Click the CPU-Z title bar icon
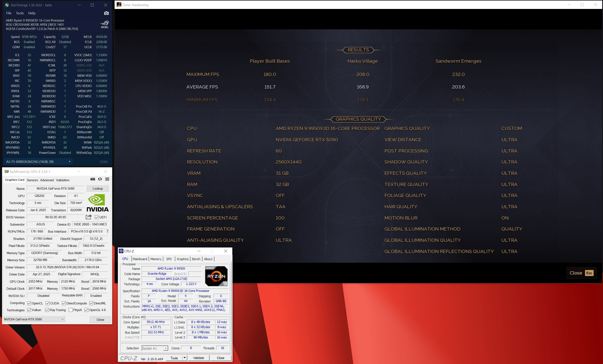Image resolution: width=603 pixels, height=364 pixels. click(x=121, y=251)
